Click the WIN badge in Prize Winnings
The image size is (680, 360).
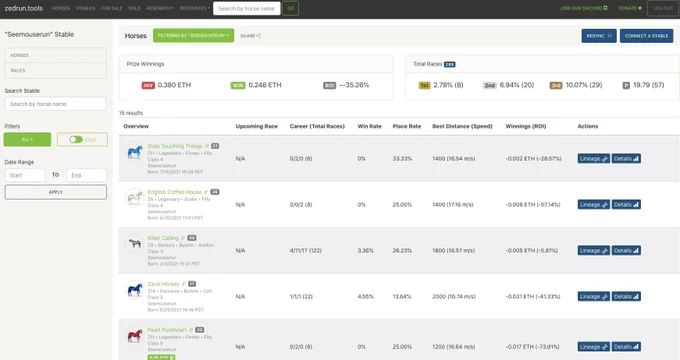(x=238, y=85)
